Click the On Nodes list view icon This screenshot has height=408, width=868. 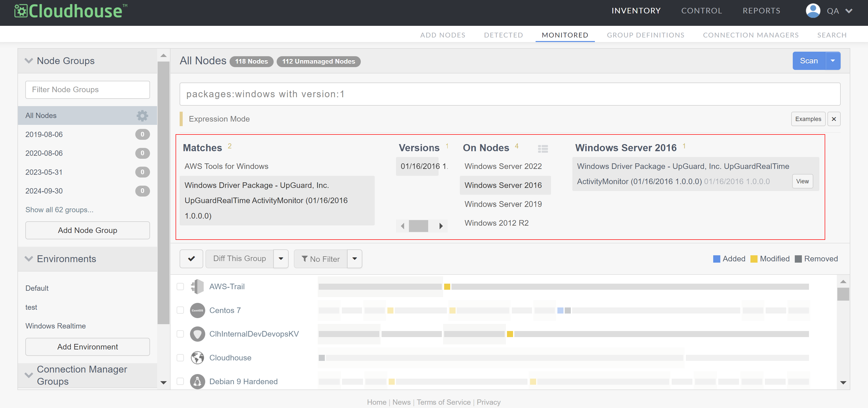click(542, 149)
